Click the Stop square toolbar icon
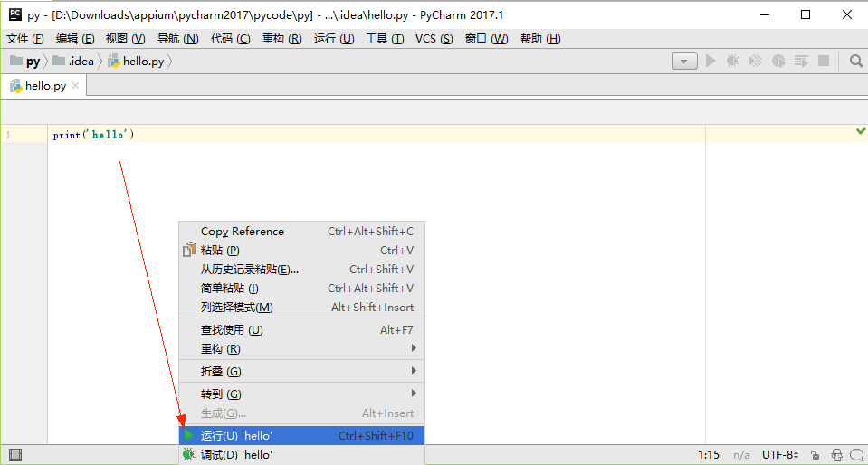The width and height of the screenshot is (868, 465). tap(824, 61)
